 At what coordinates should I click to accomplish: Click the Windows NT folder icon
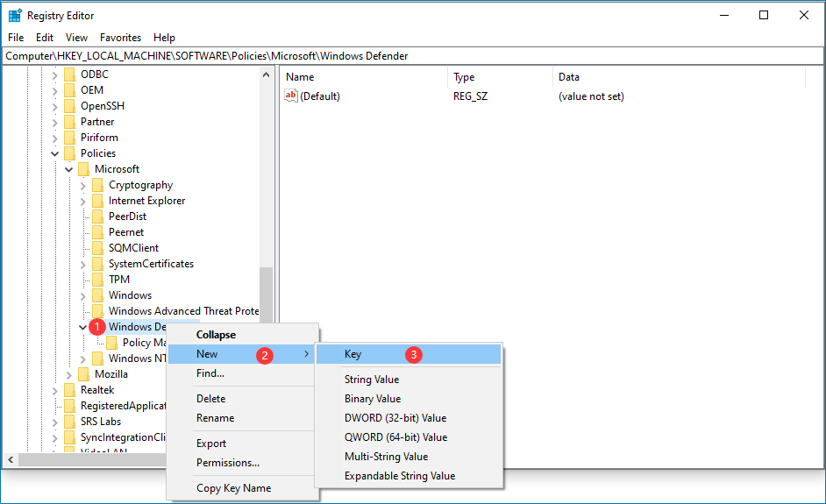point(97,358)
